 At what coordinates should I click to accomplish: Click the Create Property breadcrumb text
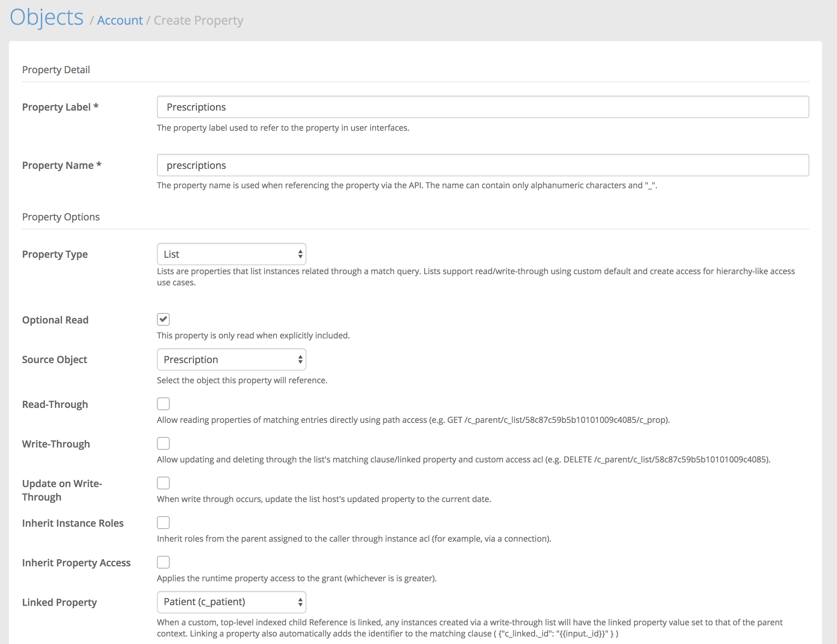(198, 20)
